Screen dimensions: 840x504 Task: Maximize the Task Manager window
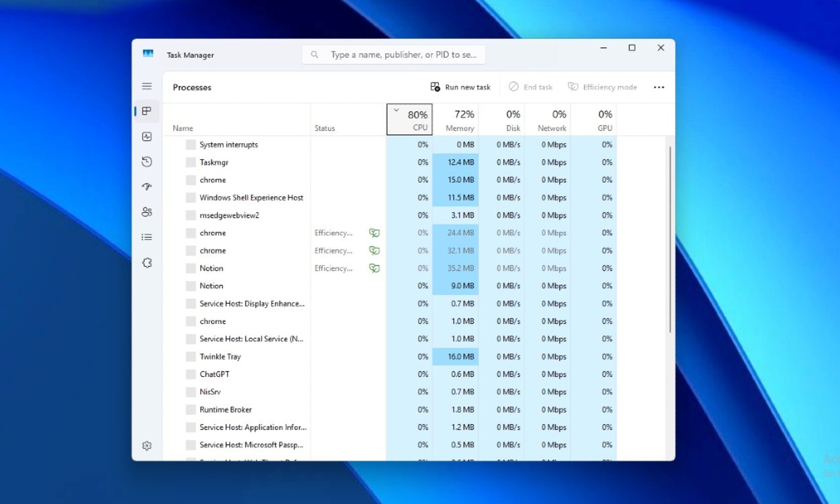pos(632,48)
